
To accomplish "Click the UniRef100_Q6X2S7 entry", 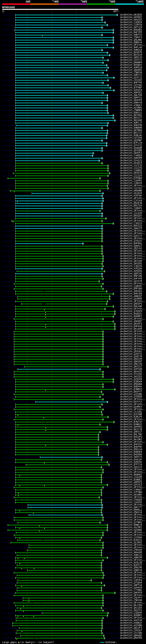I will (131, 366).
